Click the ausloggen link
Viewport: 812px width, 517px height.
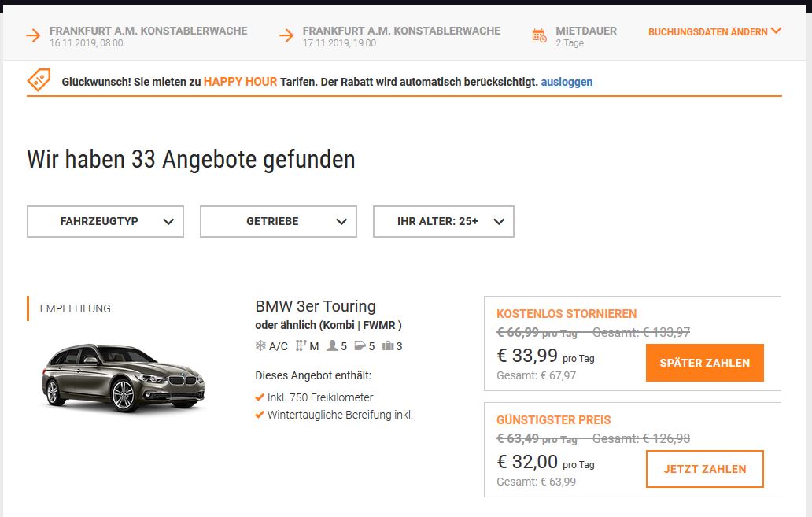click(567, 82)
